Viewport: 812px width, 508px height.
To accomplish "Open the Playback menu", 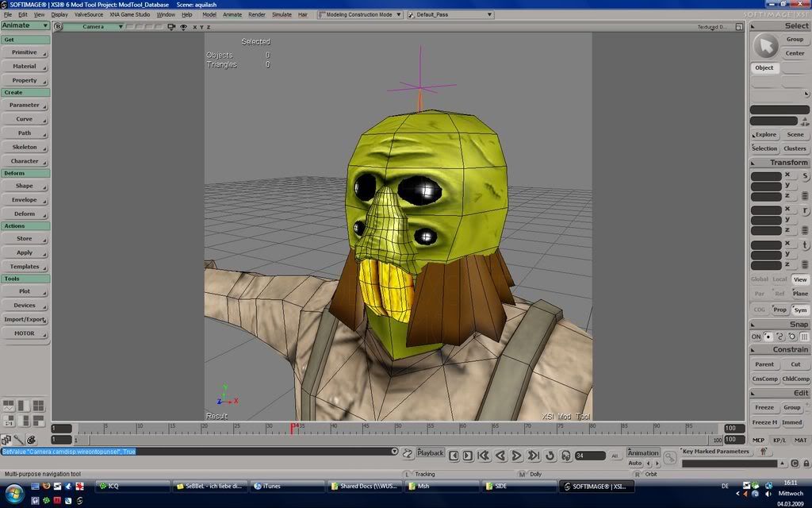I will (430, 453).
